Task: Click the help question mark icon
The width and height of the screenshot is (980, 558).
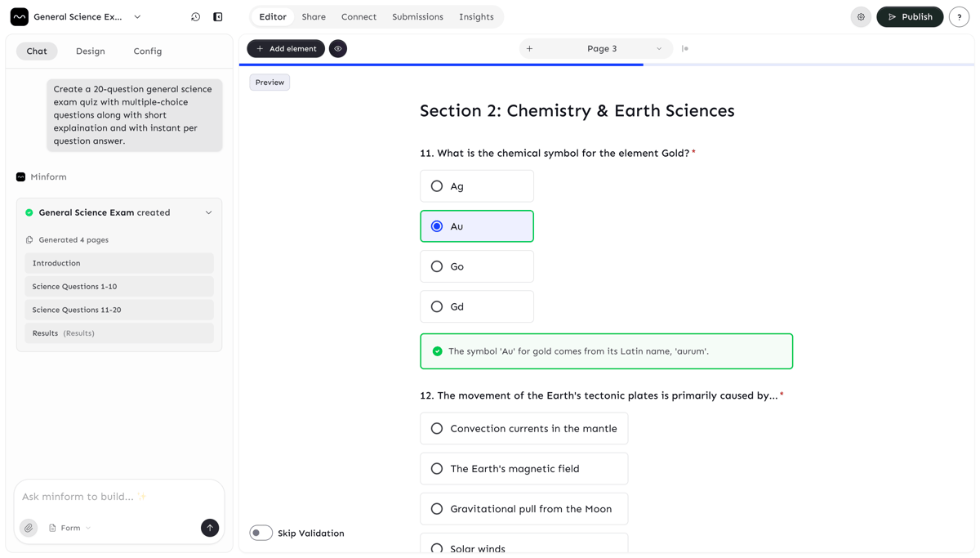Action: tap(959, 17)
